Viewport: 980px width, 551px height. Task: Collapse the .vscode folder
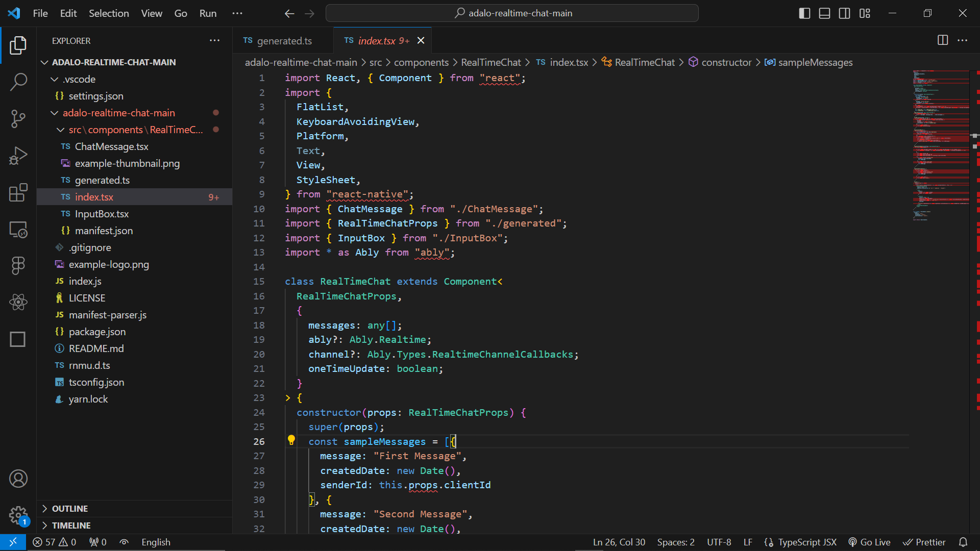[79, 79]
